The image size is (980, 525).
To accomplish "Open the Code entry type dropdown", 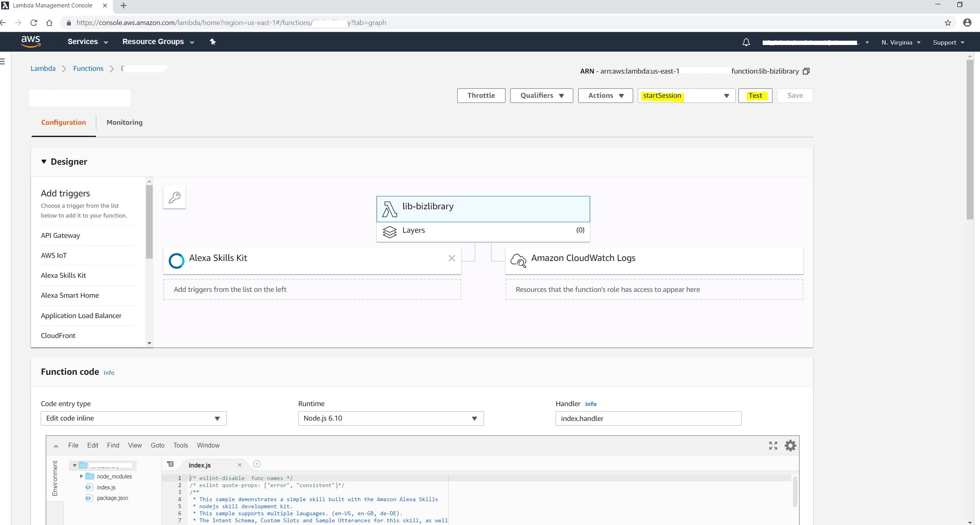I will click(x=133, y=418).
